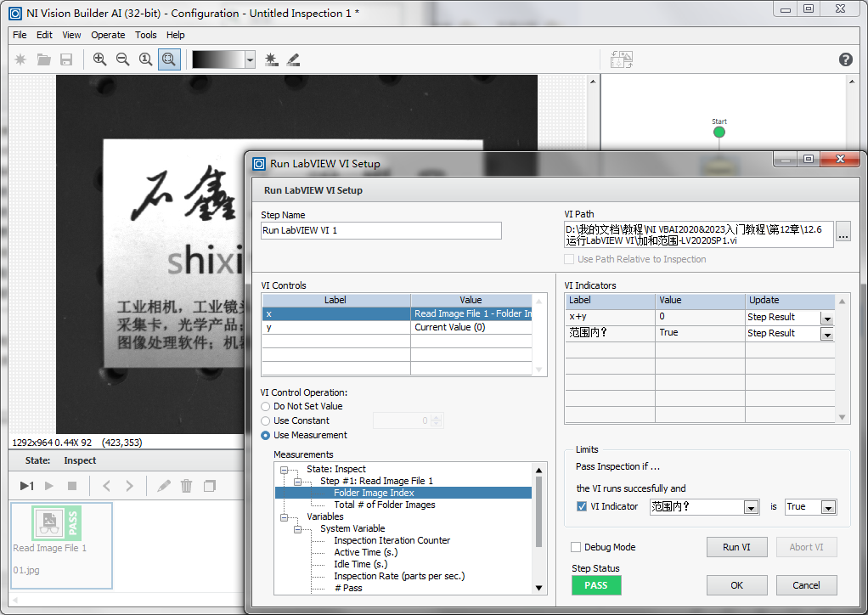The image size is (868, 615).
Task: Cancel the Run LabVIEW VI Setup dialog
Action: (x=806, y=585)
